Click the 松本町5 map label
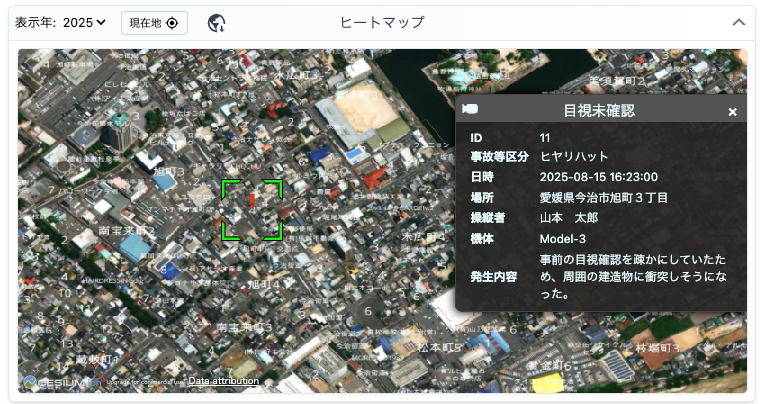The image size is (769, 404). click(x=439, y=348)
